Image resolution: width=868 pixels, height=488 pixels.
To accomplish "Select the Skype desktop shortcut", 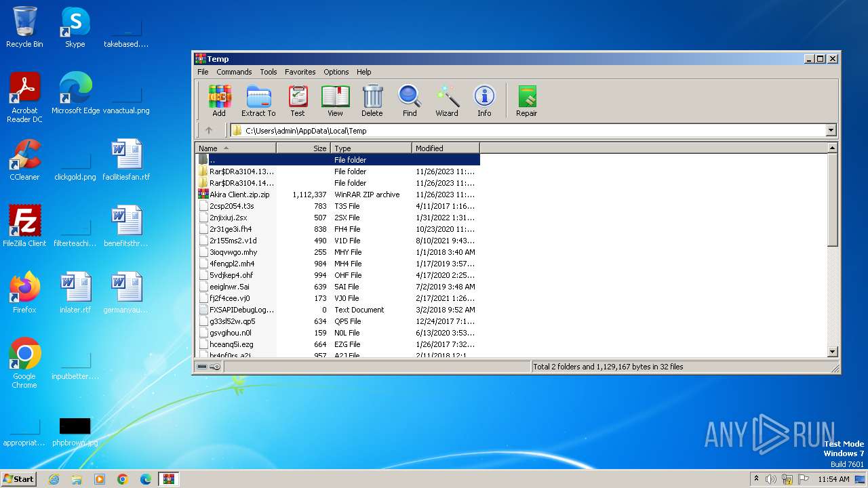I will pyautogui.click(x=75, y=27).
